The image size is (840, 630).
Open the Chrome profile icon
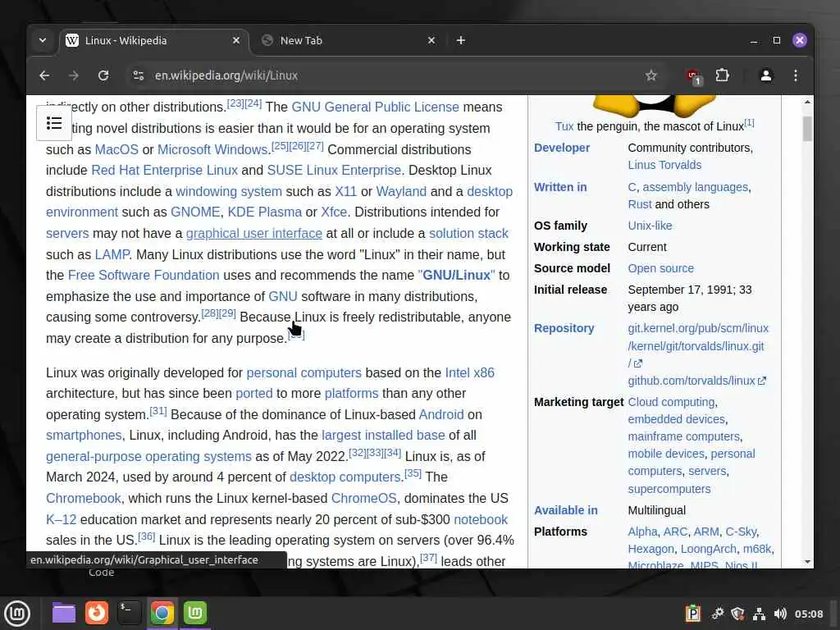click(766, 75)
